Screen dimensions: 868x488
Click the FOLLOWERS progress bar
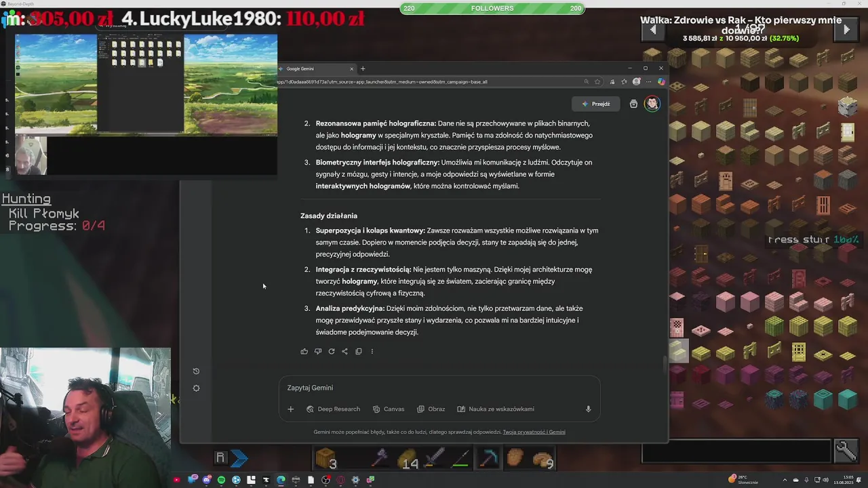pyautogui.click(x=492, y=8)
